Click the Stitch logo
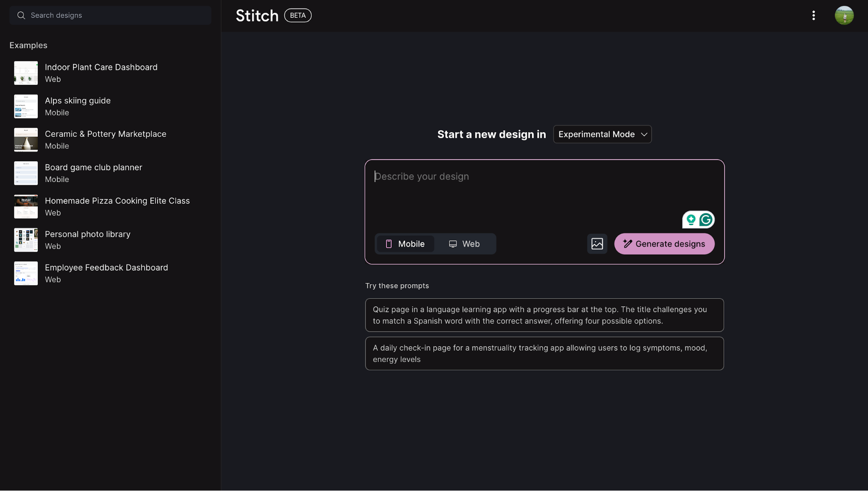The height and width of the screenshot is (491, 868). pos(257,16)
